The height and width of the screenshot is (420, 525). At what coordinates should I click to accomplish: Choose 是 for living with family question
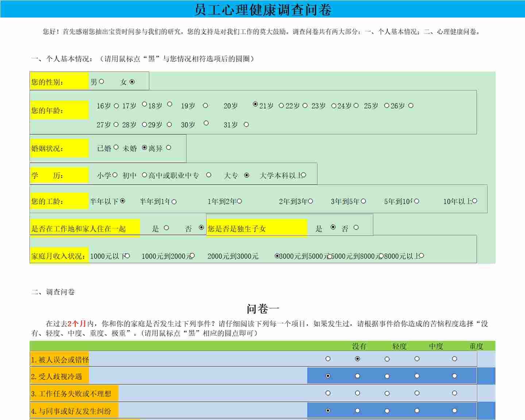(166, 227)
